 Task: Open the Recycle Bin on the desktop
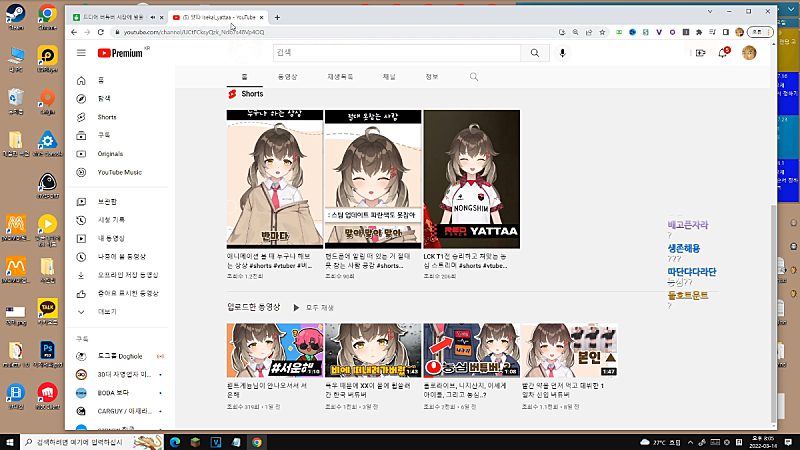coord(16,101)
